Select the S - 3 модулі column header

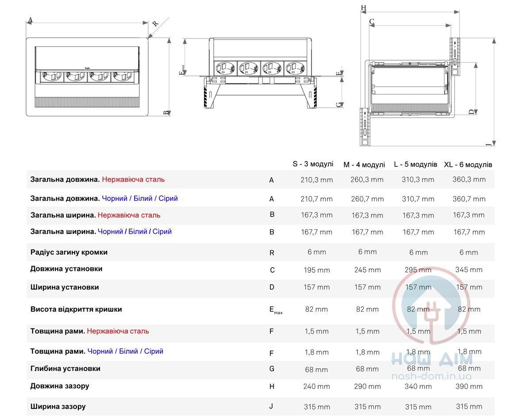313,164
